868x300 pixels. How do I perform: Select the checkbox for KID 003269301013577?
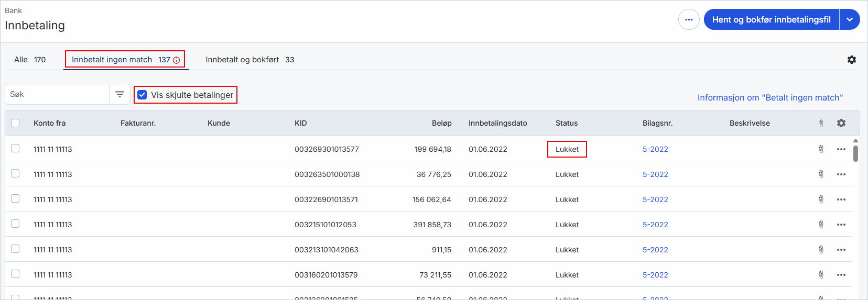point(15,148)
